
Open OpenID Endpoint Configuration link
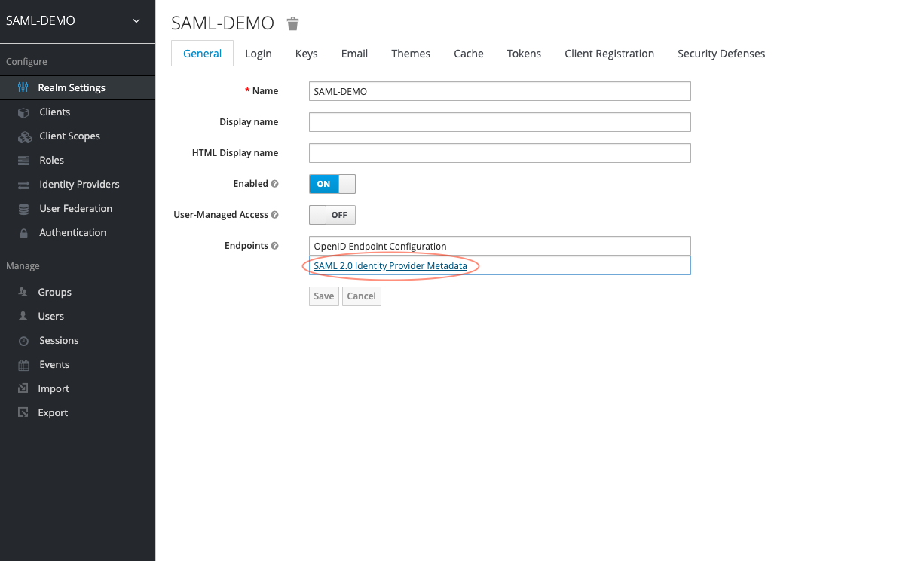point(380,247)
